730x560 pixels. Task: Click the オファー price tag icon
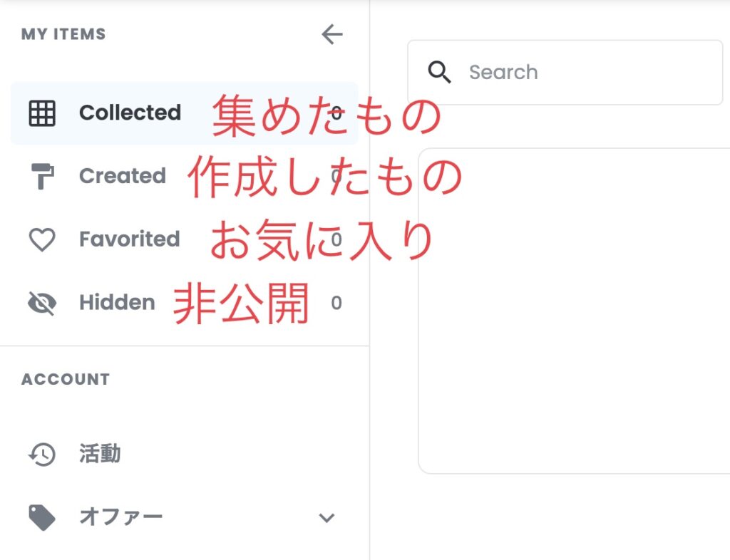point(42,518)
